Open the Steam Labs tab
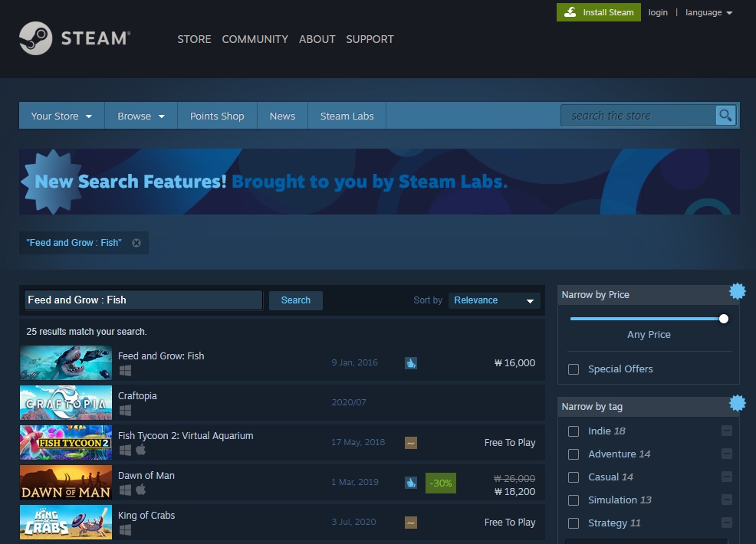The height and width of the screenshot is (544, 756). click(x=347, y=116)
